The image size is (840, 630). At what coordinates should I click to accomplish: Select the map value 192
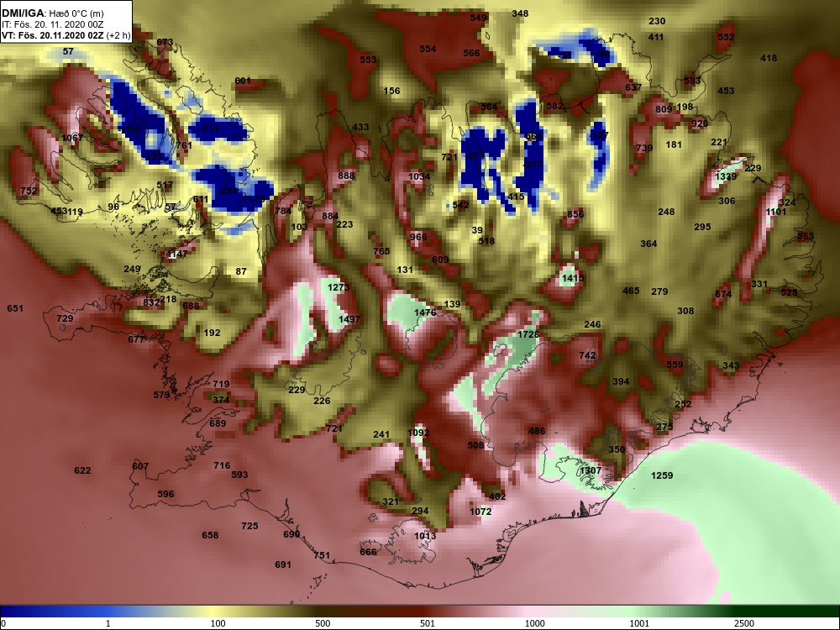tap(213, 333)
